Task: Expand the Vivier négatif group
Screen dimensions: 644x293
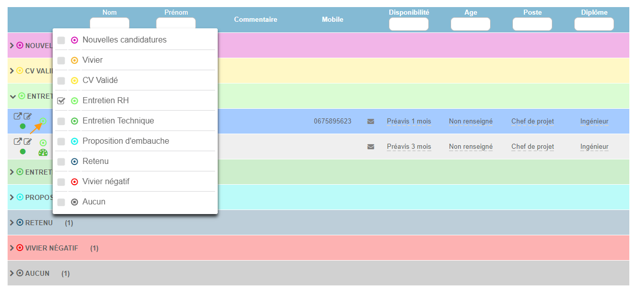Action: point(12,248)
